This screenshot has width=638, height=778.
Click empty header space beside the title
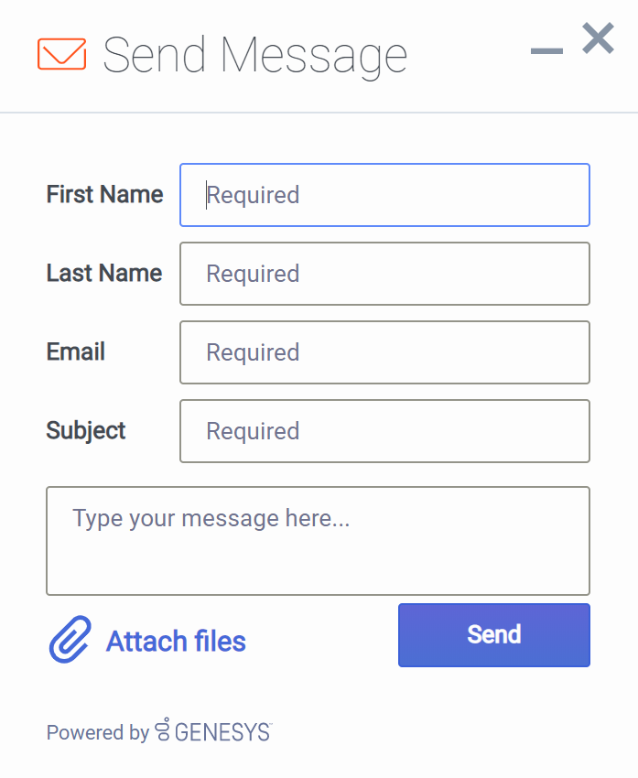468,55
